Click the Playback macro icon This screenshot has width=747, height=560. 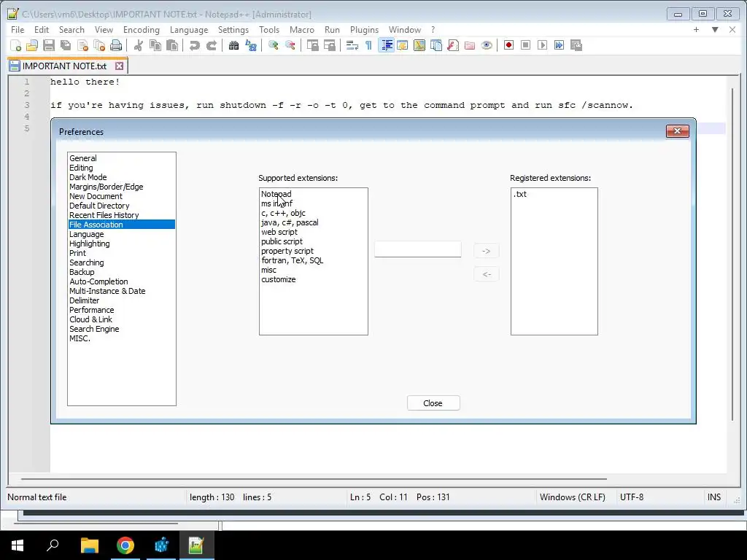tap(542, 45)
